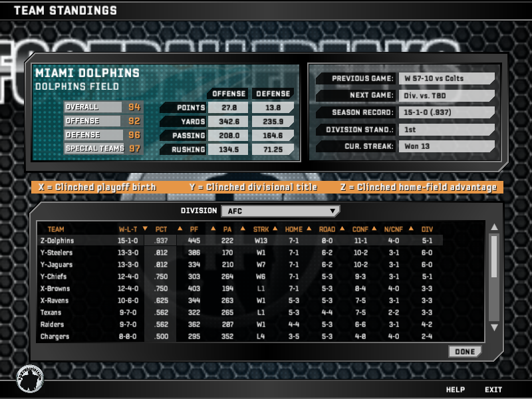Click the Season Record field 15-1-0 (.937)
The width and height of the screenshot is (532, 399).
446,112
